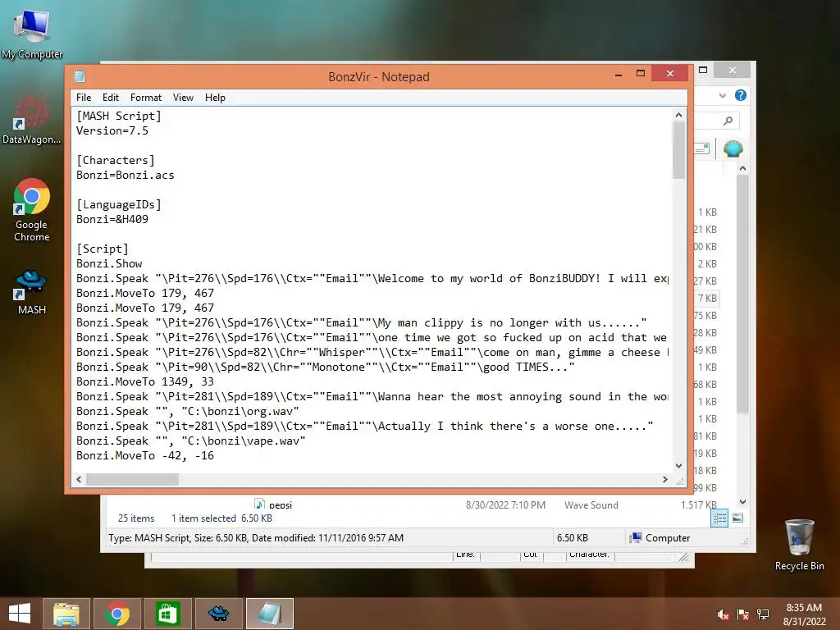The width and height of the screenshot is (840, 630).
Task: Click the [LanguageIDs] section header
Action: coord(118,204)
